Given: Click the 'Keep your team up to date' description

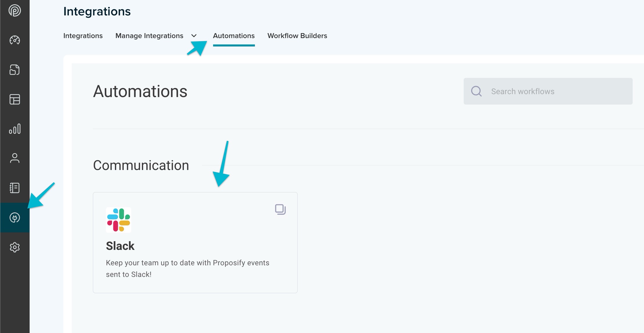Looking at the screenshot, I should coord(188,268).
